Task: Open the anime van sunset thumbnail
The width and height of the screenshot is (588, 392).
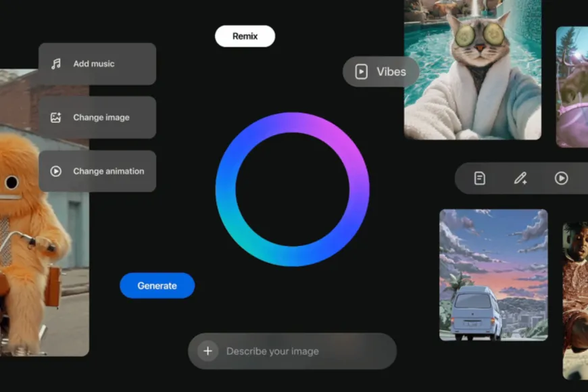Action: coord(493,275)
